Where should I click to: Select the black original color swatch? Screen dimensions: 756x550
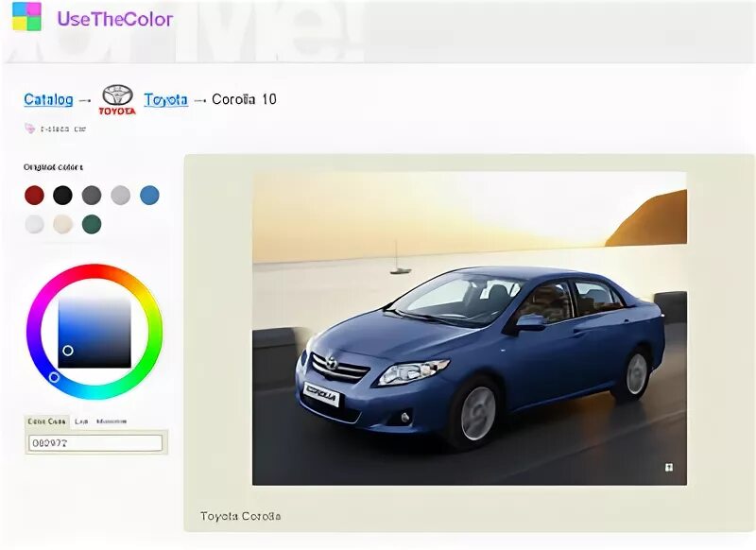point(62,196)
